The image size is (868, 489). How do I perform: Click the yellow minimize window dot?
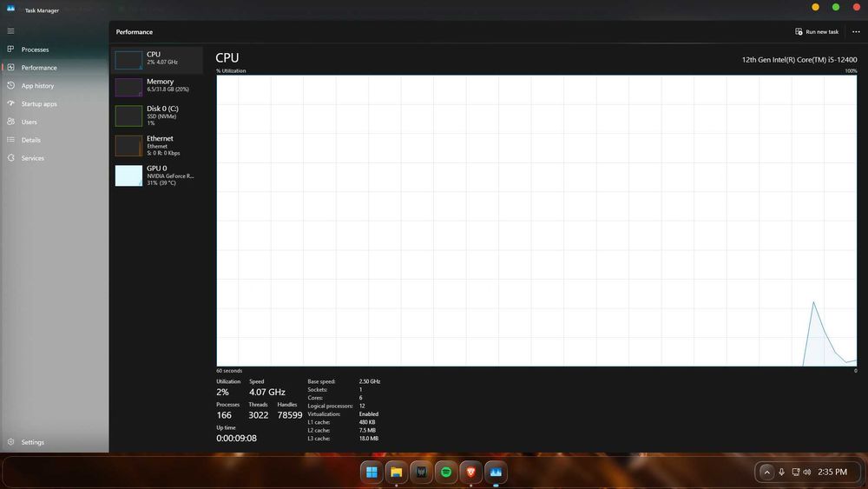point(815,7)
